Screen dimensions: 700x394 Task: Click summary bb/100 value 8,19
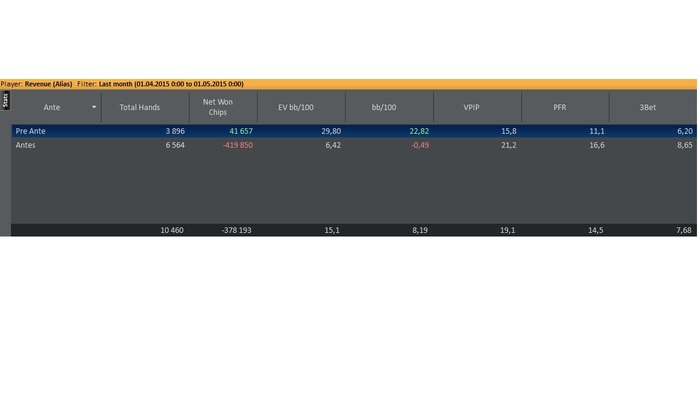pos(420,230)
